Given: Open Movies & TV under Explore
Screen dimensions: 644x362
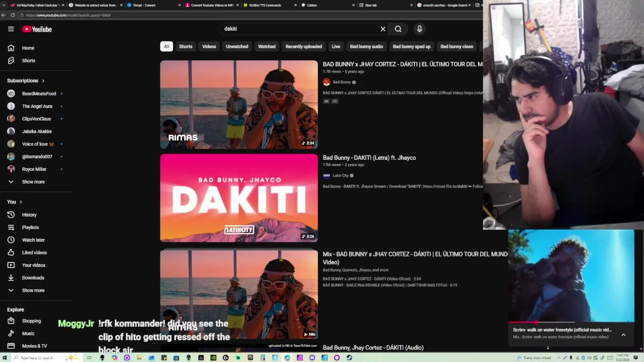Looking at the screenshot, I should pos(34,346).
